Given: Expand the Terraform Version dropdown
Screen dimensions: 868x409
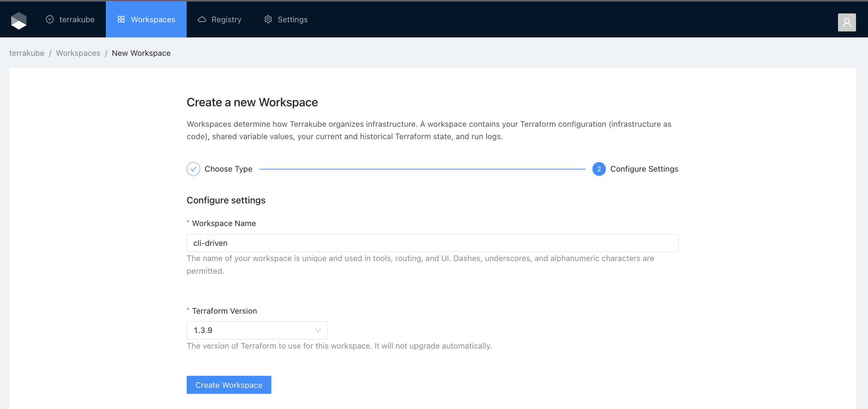Looking at the screenshot, I should click(257, 330).
